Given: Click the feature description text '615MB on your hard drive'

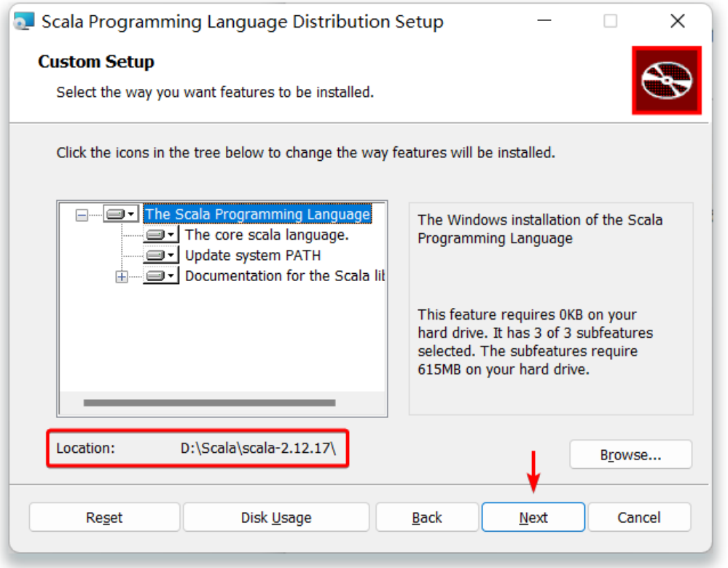Looking at the screenshot, I should (x=504, y=370).
